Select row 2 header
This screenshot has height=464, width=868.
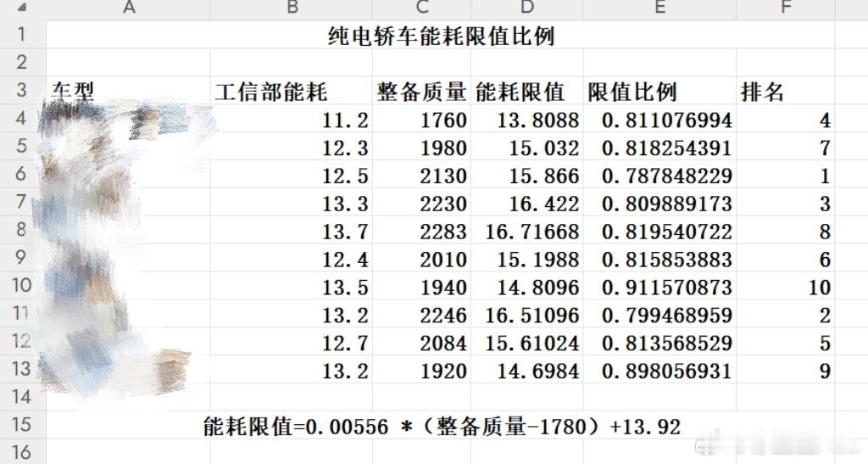pyautogui.click(x=22, y=62)
